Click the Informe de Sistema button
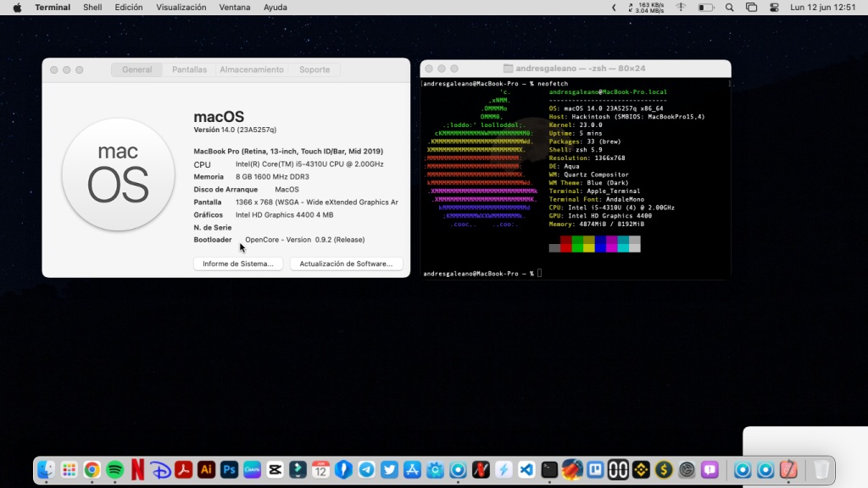The image size is (868, 488). [x=238, y=263]
